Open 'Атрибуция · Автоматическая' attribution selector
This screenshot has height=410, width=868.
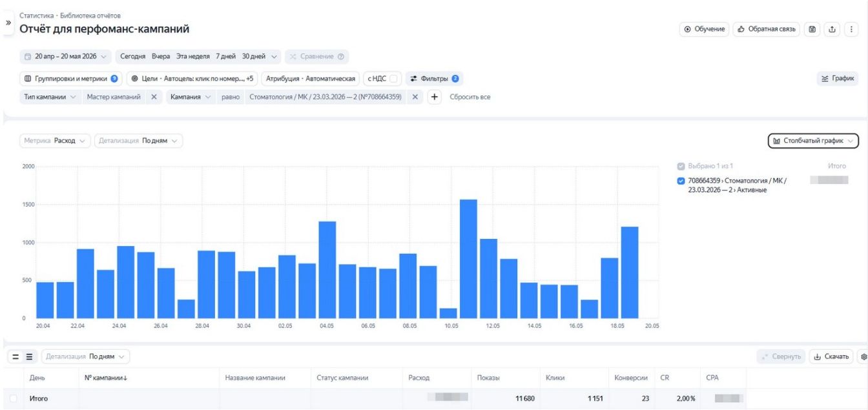311,79
